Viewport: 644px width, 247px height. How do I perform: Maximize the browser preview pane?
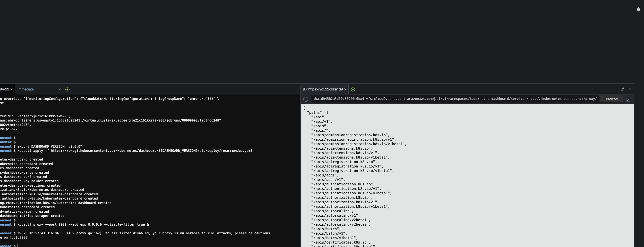point(622,89)
